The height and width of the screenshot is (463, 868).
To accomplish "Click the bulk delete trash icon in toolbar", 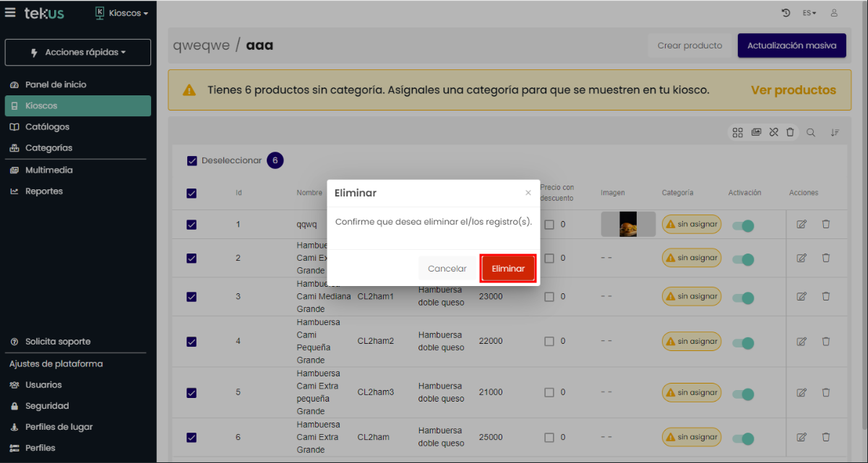I will (790, 132).
